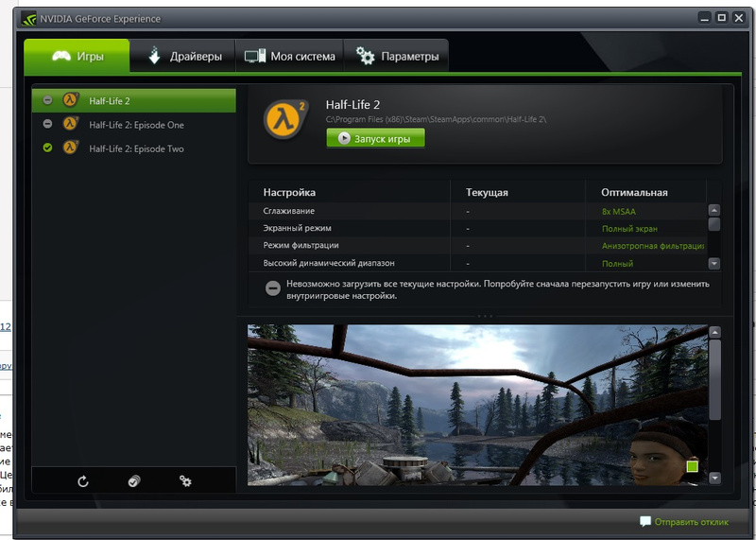Image resolution: width=756 pixels, height=540 pixels.
Task: Click the Настройка column header
Action: [289, 192]
